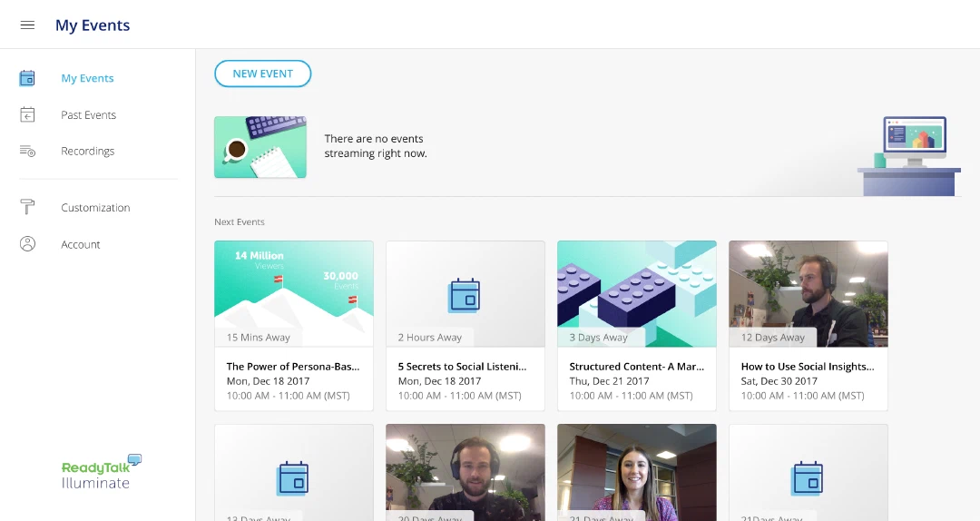The image size is (980, 521).
Task: Go to Past Events
Action: click(88, 115)
